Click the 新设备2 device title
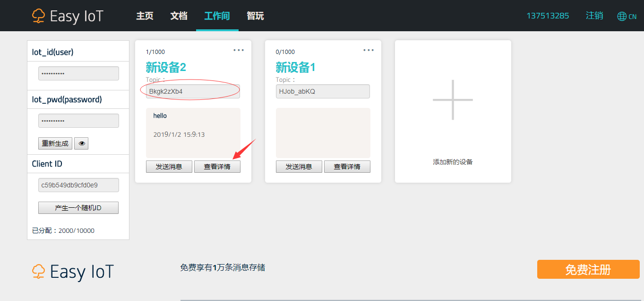 [x=166, y=67]
